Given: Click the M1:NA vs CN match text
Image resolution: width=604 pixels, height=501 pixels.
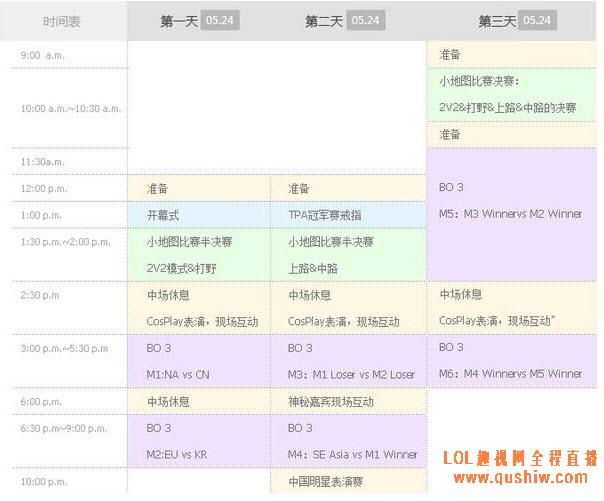Looking at the screenshot, I should [x=178, y=375].
